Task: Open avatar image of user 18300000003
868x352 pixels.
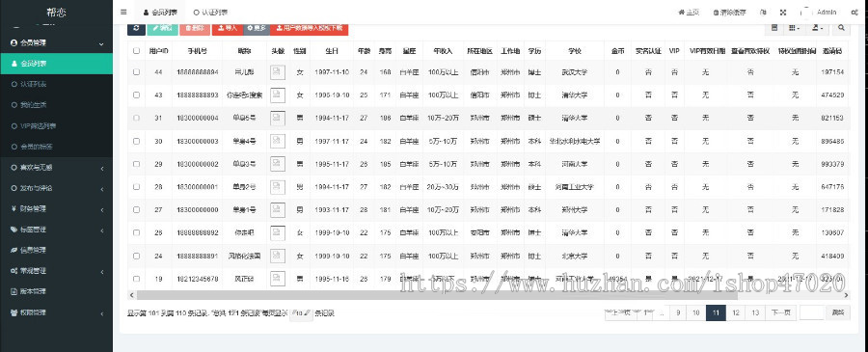Action: 278,141
